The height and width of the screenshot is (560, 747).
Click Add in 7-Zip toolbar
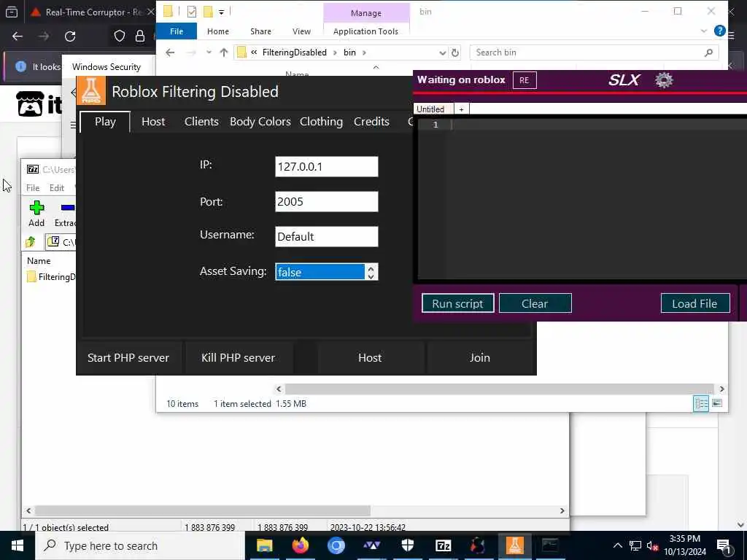pos(36,214)
